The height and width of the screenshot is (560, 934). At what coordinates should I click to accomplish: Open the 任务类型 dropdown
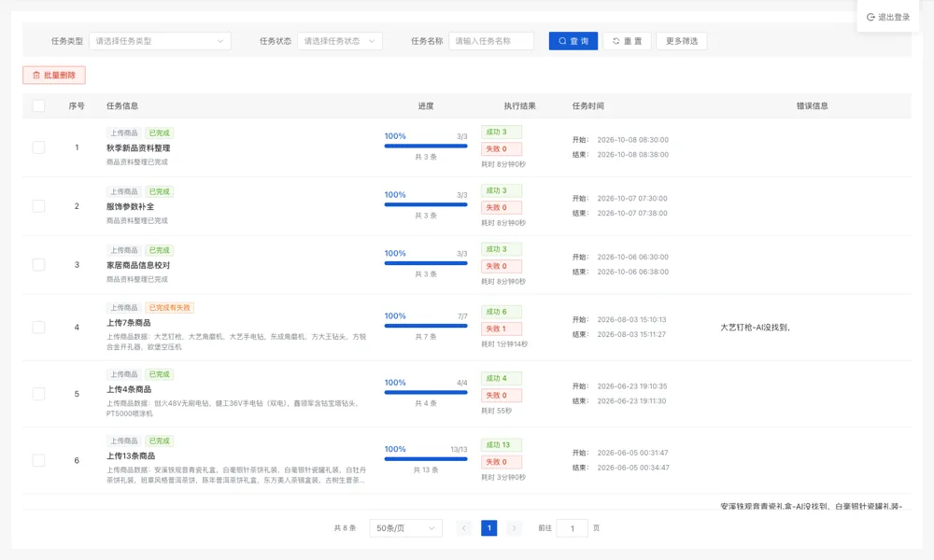click(160, 41)
